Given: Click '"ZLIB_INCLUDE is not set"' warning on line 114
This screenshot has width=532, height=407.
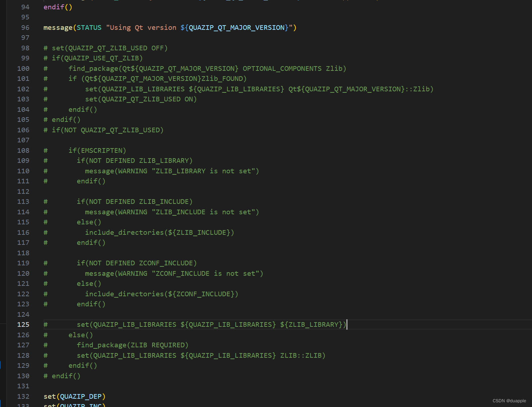Looking at the screenshot, I should [x=204, y=212].
